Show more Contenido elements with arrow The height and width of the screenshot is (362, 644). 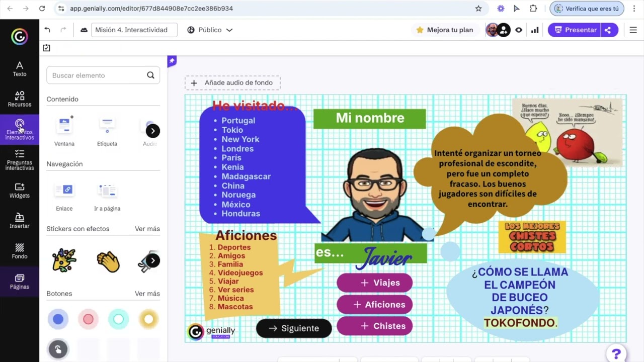coord(152,131)
